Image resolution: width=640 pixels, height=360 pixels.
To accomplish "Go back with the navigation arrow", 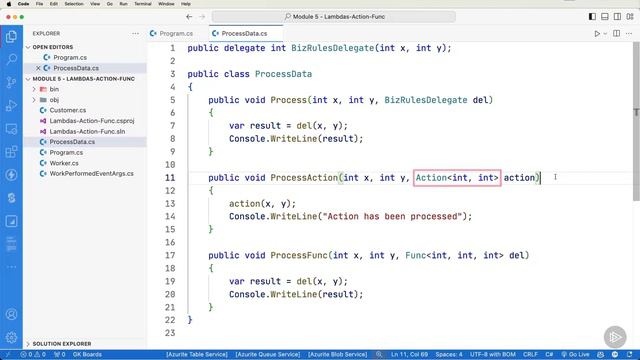I will pyautogui.click(x=189, y=17).
